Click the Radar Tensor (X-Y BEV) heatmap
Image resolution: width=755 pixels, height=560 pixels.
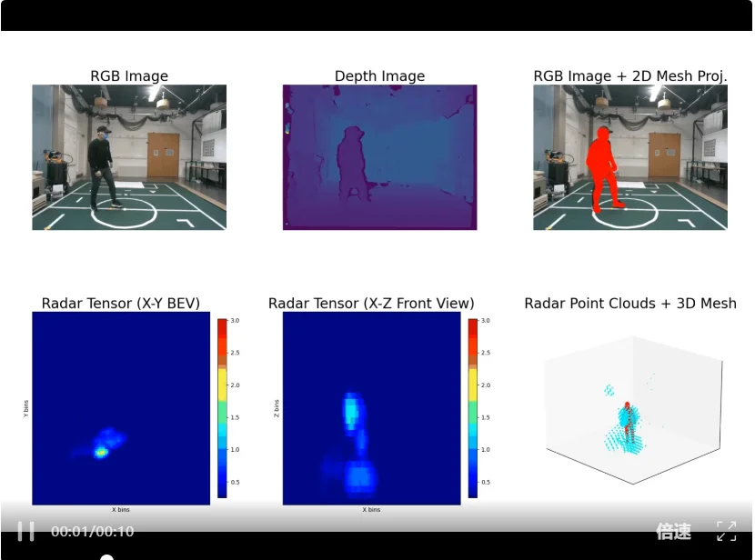click(123, 407)
